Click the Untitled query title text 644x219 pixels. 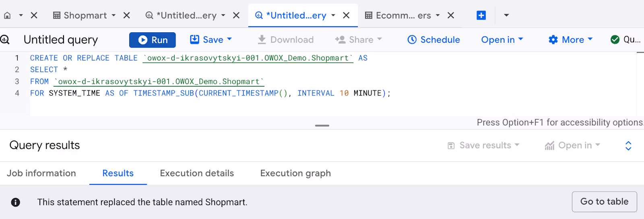61,40
